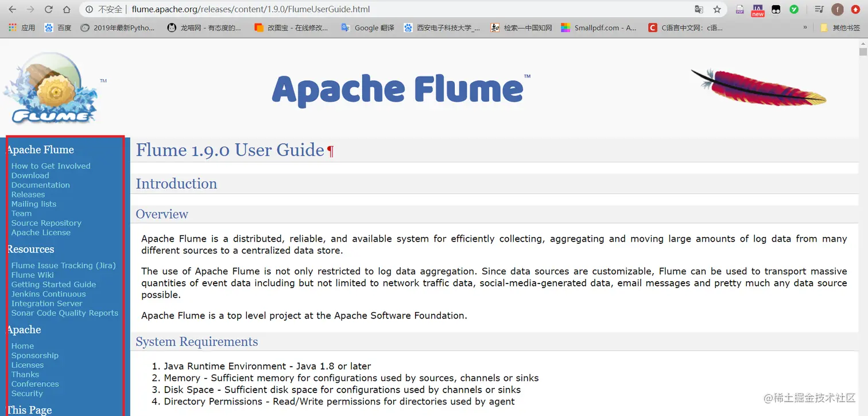The height and width of the screenshot is (416, 868).
Task: Open the Releases sidebar link
Action: point(28,195)
